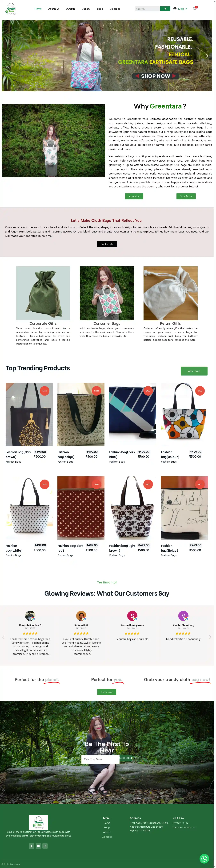Open the Fashion bag(colour) product thumbnail
The image size is (216, 868).
184,415
